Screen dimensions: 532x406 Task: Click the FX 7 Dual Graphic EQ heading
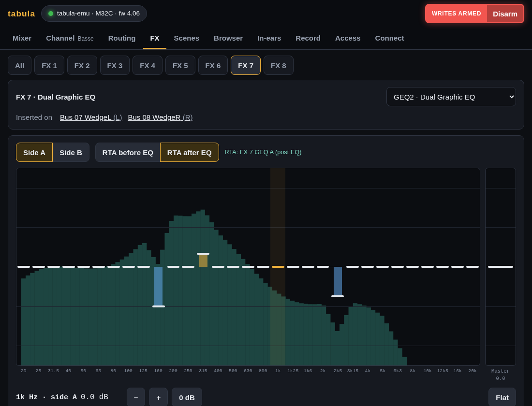coord(56,97)
